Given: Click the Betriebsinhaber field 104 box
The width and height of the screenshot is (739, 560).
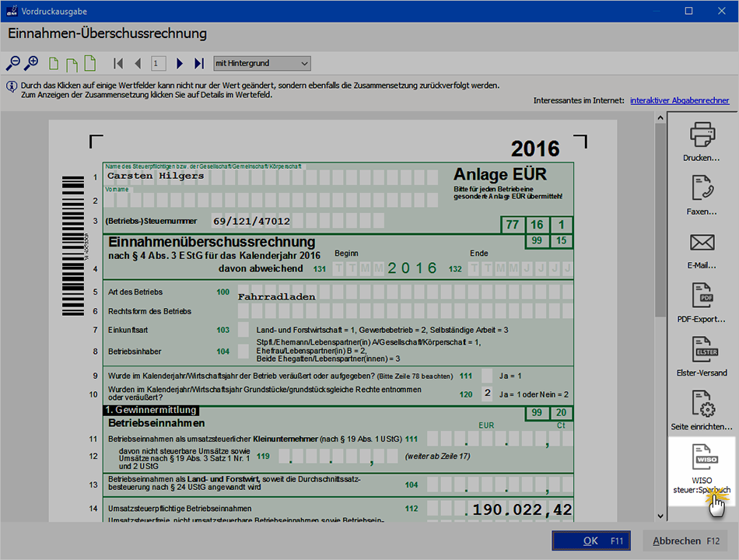Looking at the screenshot, I should (243, 352).
